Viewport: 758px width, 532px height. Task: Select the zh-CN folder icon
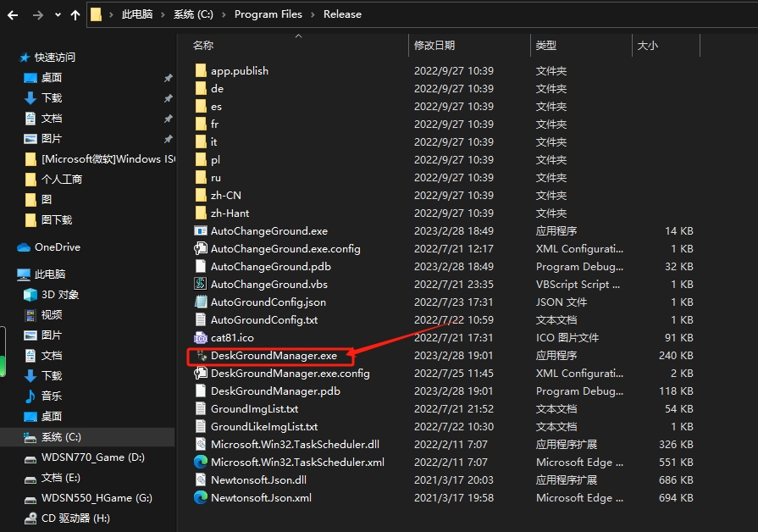[x=201, y=196]
